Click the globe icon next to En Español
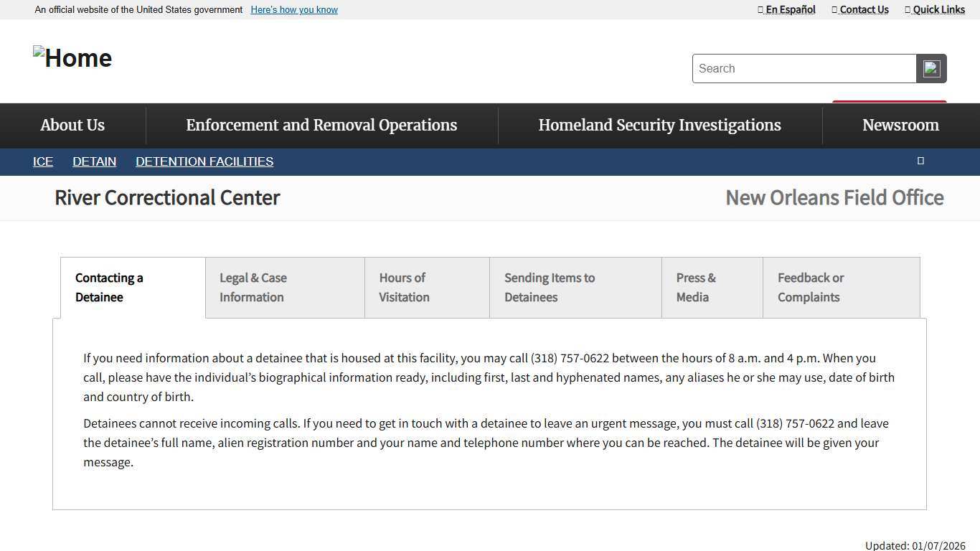Screen dimensions: 980x551 coord(760,9)
